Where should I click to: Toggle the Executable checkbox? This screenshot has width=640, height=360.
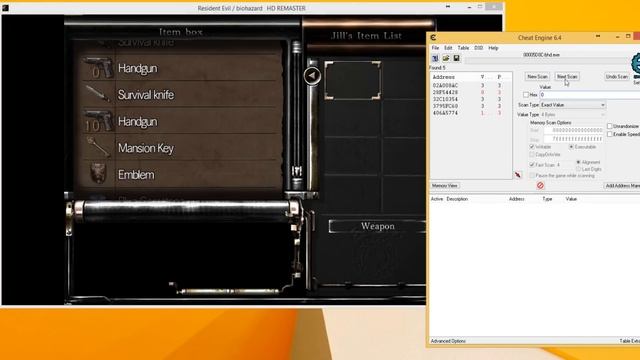pyautogui.click(x=571, y=147)
